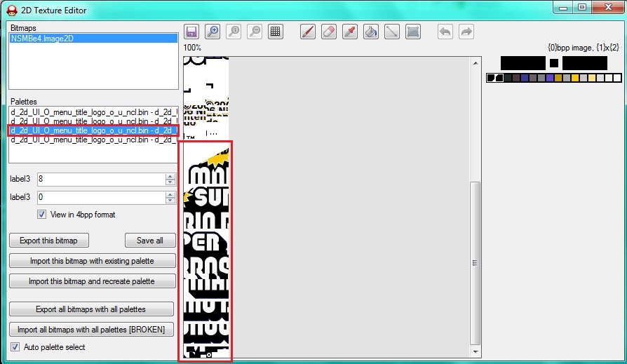Click the canvas vertical scrollbar thumb
The height and width of the screenshot is (364, 627).
pyautogui.click(x=475, y=263)
